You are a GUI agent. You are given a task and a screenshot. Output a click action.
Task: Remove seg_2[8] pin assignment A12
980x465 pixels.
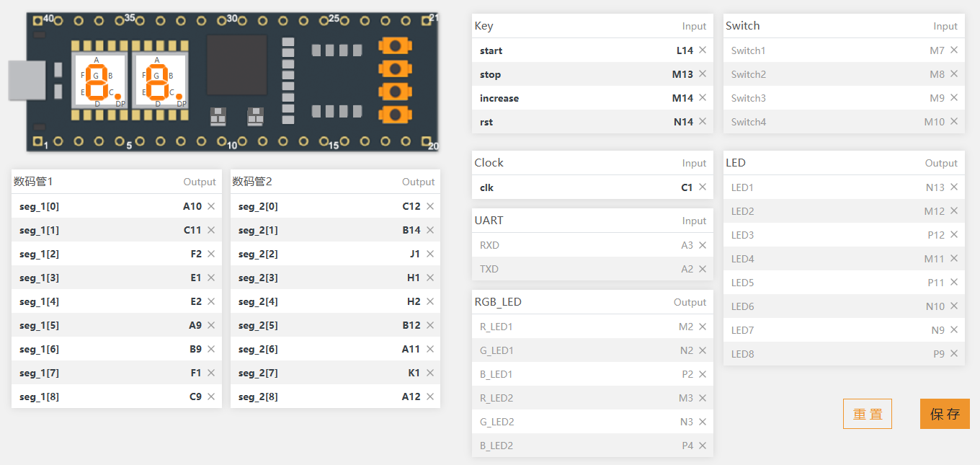pos(430,397)
